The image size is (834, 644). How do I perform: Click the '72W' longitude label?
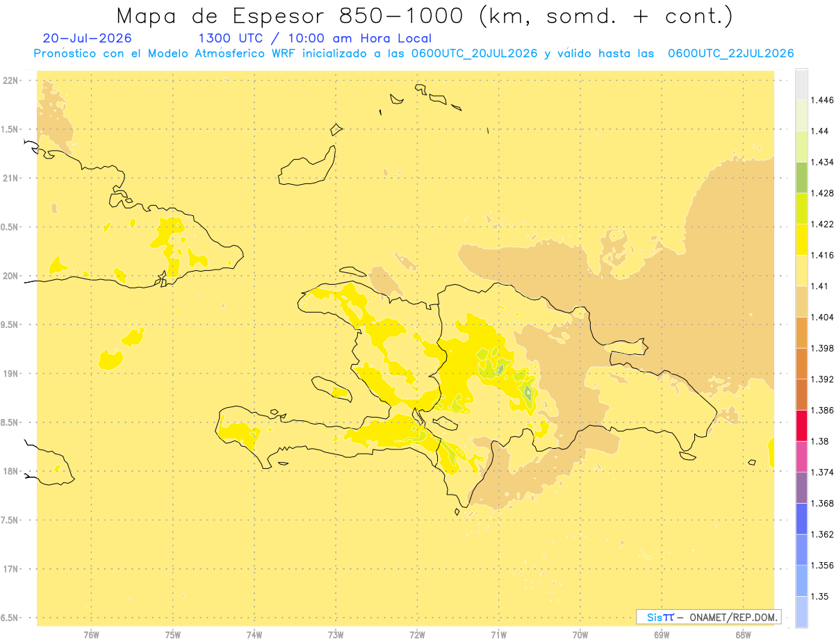[x=417, y=634]
